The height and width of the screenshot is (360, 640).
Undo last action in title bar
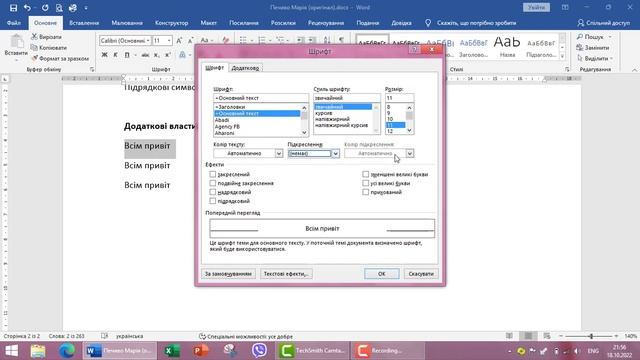pos(27,8)
